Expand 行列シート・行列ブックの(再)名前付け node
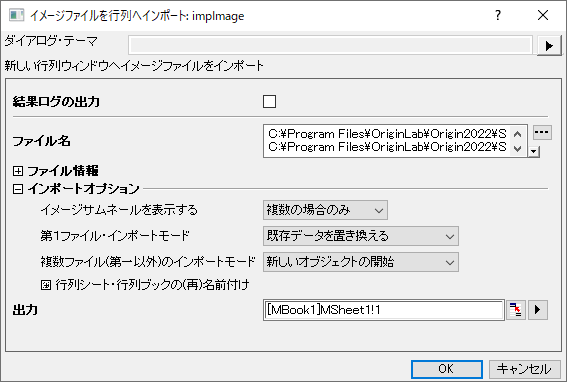567x382 pixels. [46, 285]
